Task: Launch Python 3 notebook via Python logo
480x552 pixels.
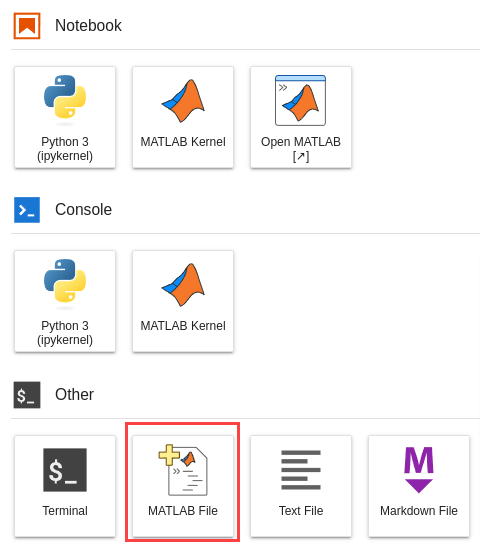Action: [x=65, y=96]
